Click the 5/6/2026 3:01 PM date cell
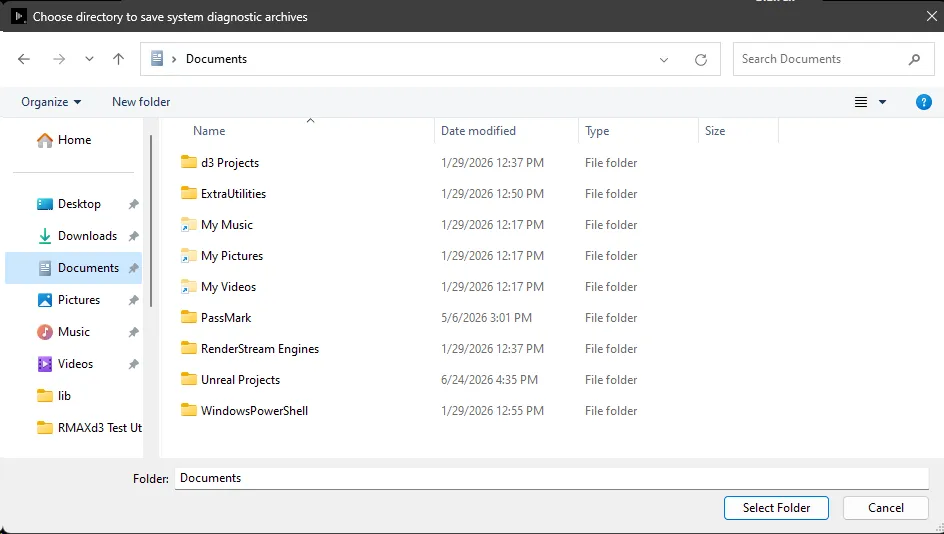 coord(486,318)
